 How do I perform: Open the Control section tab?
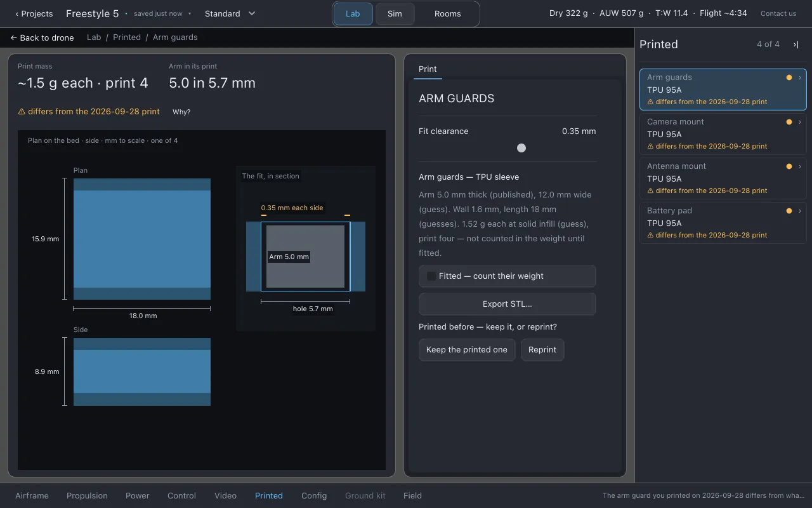pyautogui.click(x=181, y=496)
